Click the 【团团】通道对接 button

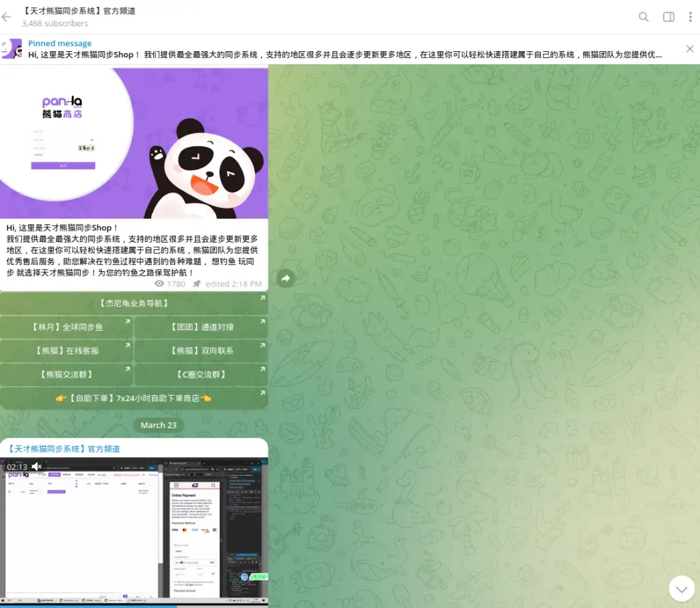coord(202,327)
